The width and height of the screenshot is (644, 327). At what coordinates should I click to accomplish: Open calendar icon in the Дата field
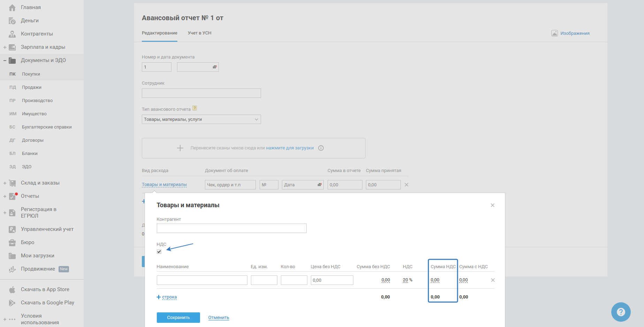(320, 185)
